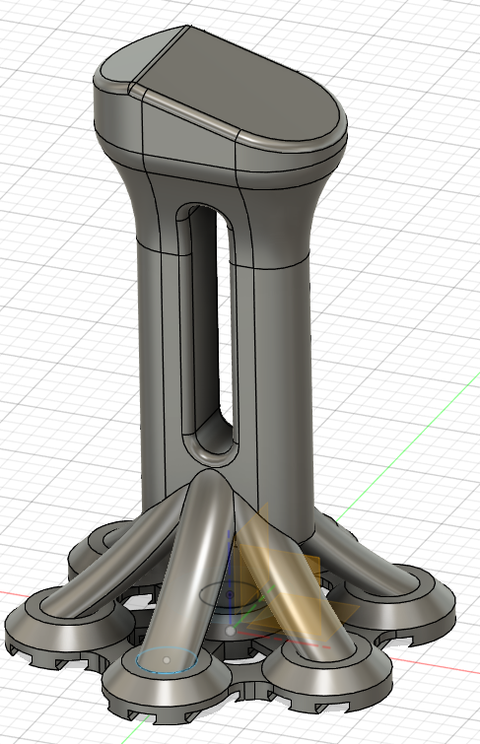Select the middle front leg tube
The width and height of the screenshot is (480, 744).
190,569
